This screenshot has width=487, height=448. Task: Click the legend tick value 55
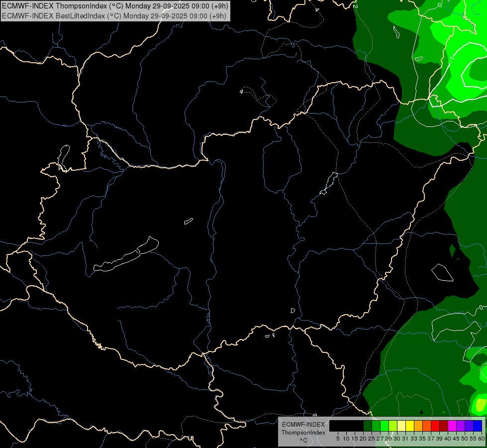[x=474, y=439]
